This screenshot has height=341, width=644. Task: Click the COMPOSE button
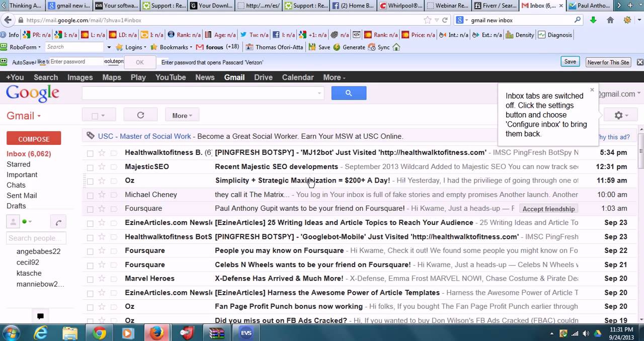click(34, 139)
